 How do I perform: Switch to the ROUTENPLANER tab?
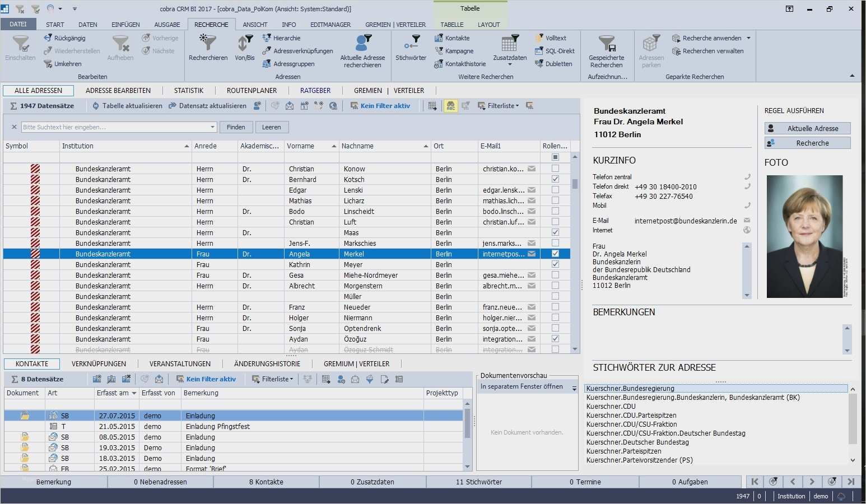tap(252, 90)
